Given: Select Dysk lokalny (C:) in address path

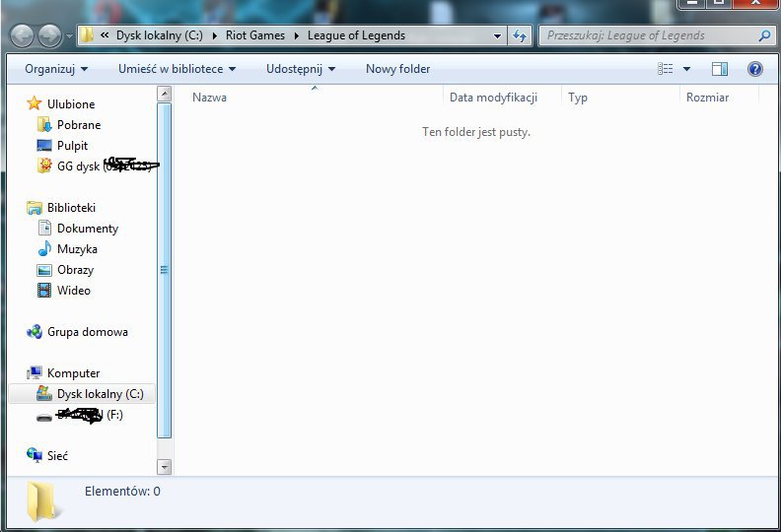Looking at the screenshot, I should 160,35.
